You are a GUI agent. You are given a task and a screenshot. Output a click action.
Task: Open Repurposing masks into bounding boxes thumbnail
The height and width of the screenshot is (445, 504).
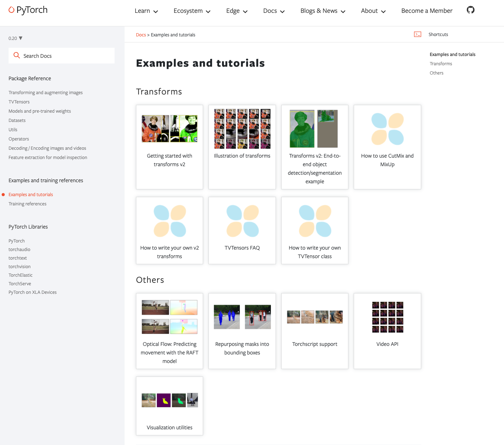[242, 317]
